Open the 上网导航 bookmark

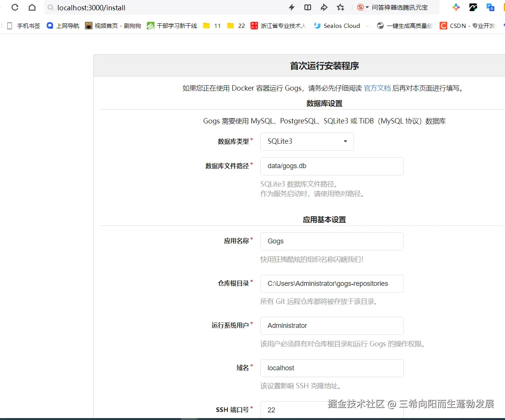tap(63, 26)
